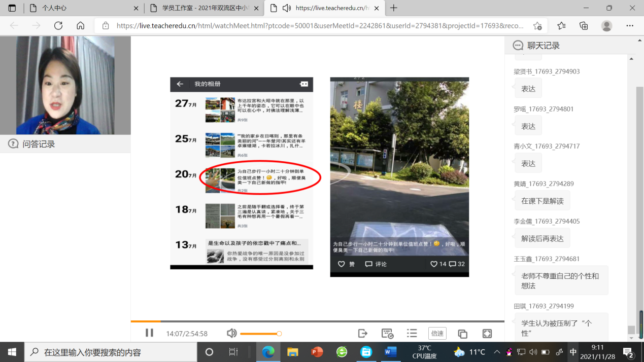Mute the tab's audio speaker icon

(287, 8)
